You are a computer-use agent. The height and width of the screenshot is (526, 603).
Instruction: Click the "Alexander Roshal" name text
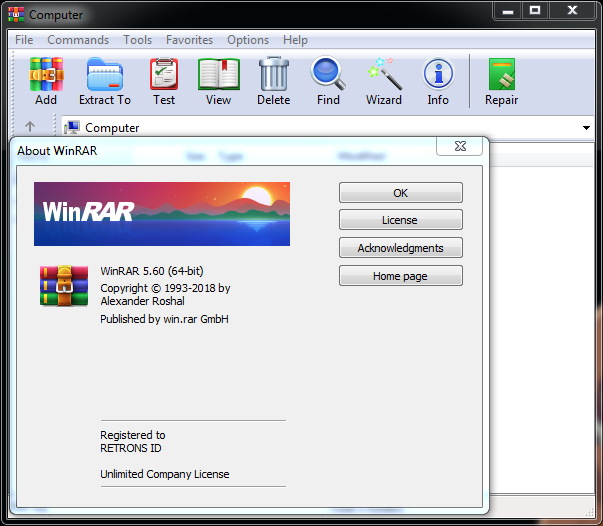click(142, 301)
